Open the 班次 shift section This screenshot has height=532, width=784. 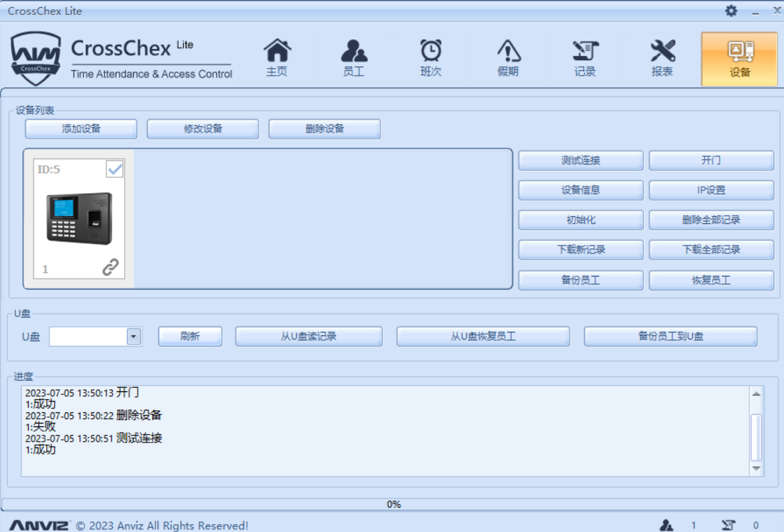click(431, 58)
